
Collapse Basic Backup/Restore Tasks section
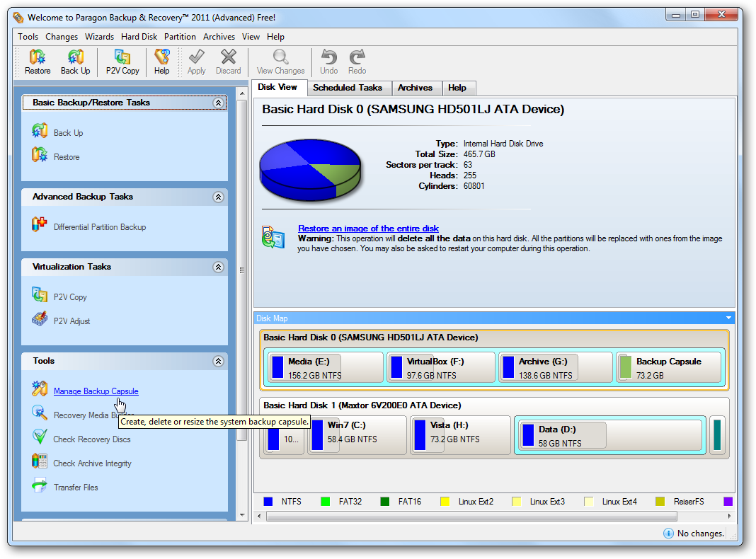coord(218,103)
